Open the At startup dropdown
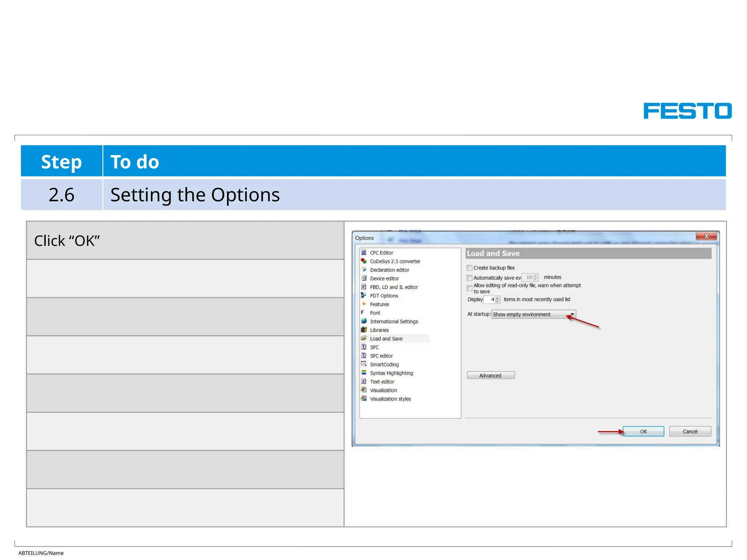 pos(534,314)
